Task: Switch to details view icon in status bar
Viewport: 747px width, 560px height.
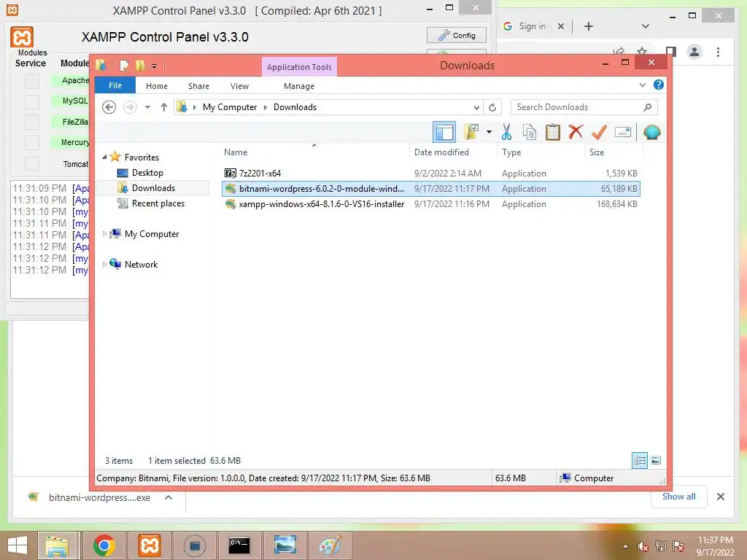Action: point(639,460)
